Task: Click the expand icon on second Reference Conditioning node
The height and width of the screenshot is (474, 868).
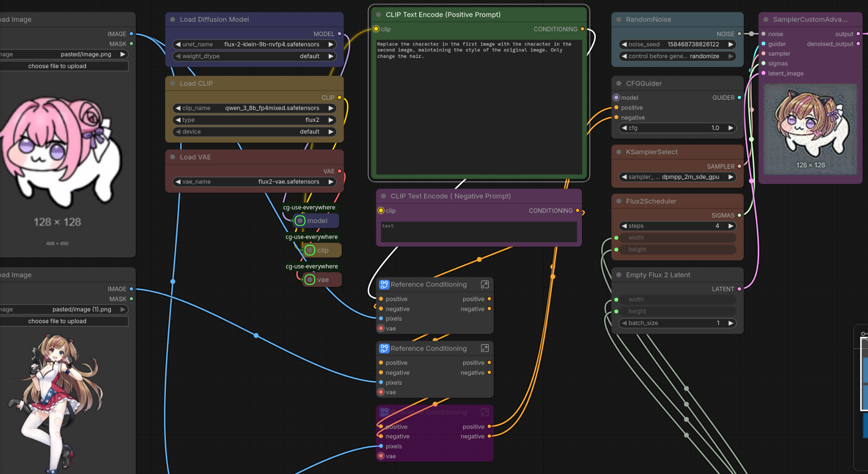Action: coord(484,348)
